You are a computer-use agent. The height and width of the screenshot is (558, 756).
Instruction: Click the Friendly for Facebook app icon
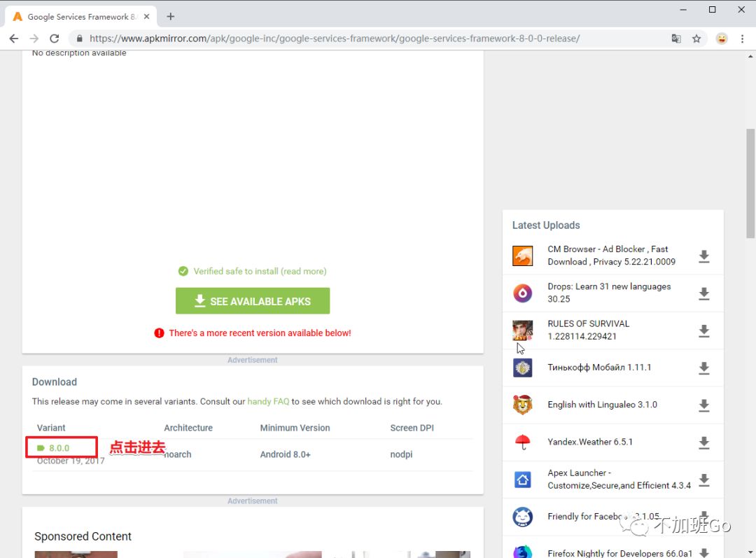[x=522, y=517]
